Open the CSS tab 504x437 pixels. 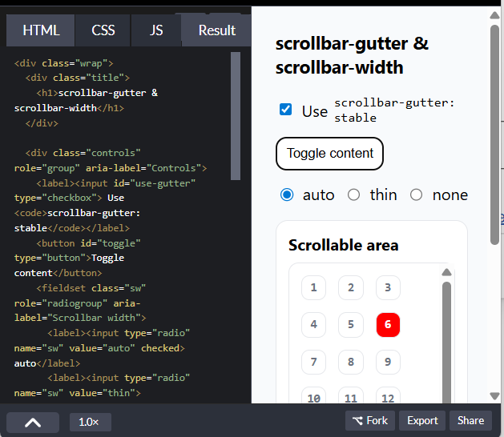tap(103, 30)
